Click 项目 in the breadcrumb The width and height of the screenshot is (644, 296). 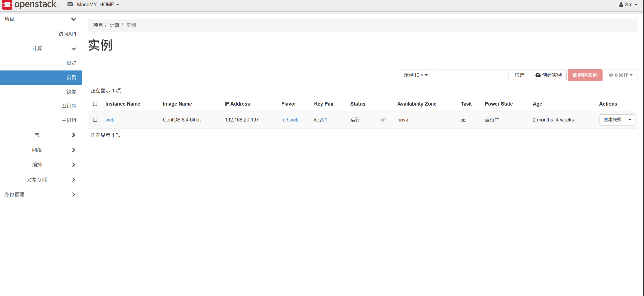click(98, 25)
